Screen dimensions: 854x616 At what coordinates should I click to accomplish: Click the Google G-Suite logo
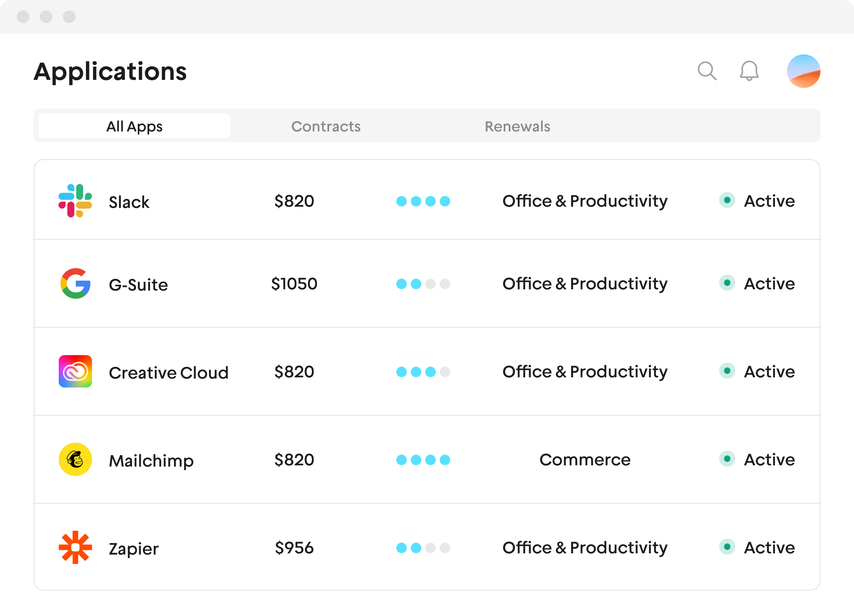pyautogui.click(x=76, y=283)
